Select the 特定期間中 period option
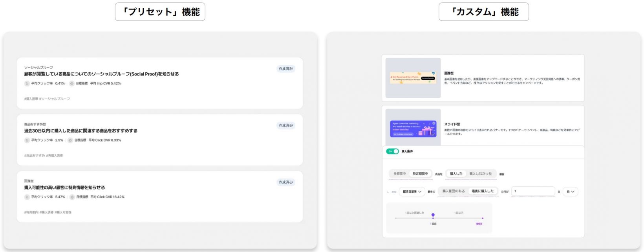Viewport: 644px width, 252px height. point(420,174)
